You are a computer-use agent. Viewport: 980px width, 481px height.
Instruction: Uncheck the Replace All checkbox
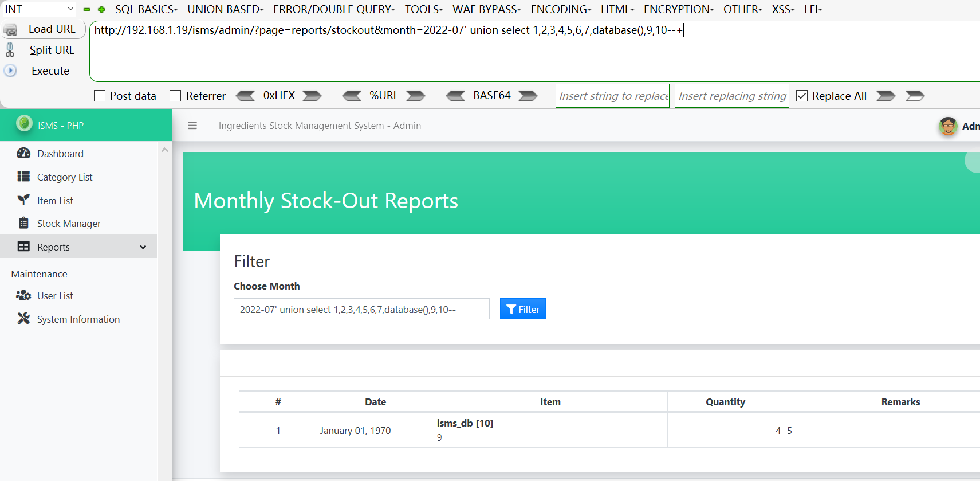point(802,96)
